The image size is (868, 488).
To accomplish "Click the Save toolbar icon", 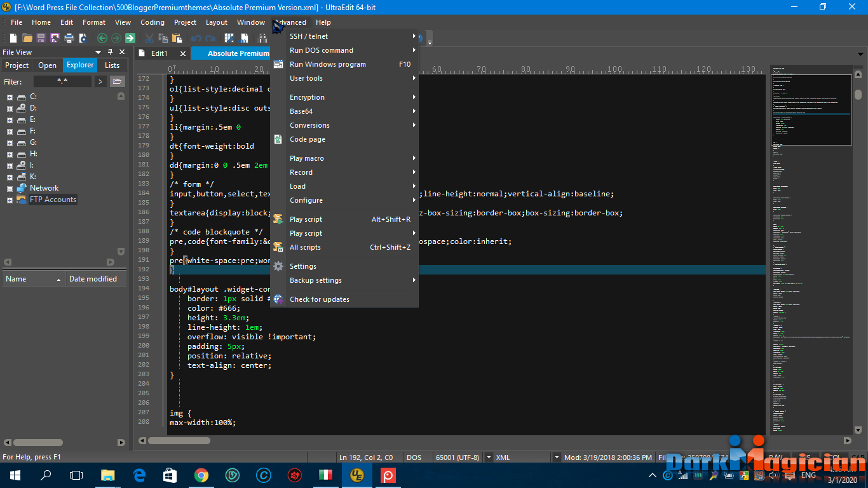I will [41, 38].
